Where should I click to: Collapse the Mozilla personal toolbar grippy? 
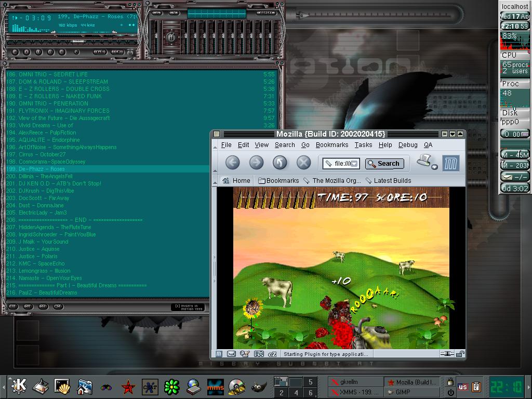click(x=215, y=181)
